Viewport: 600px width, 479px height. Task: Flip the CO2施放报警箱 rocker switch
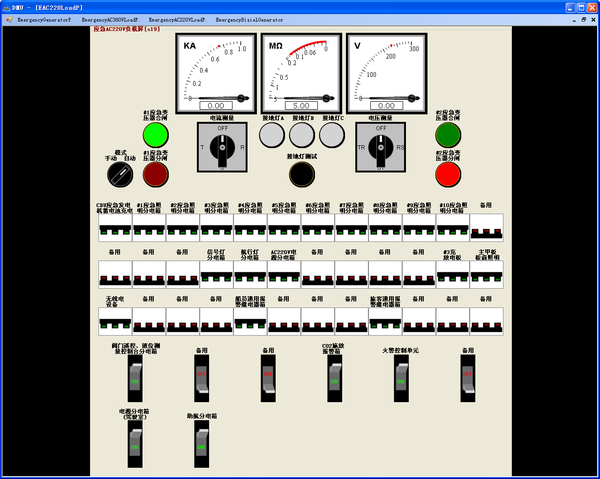tap(332, 377)
